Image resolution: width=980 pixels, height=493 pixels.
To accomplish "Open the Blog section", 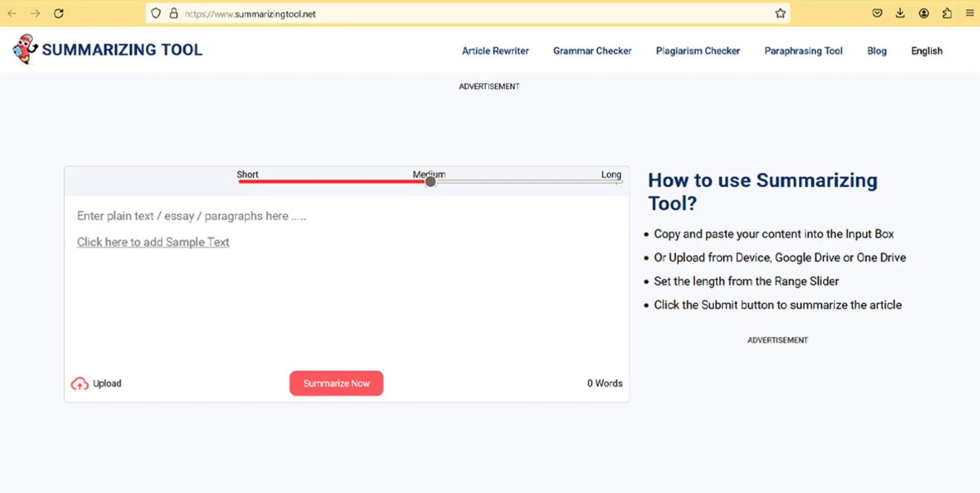I will pyautogui.click(x=876, y=51).
